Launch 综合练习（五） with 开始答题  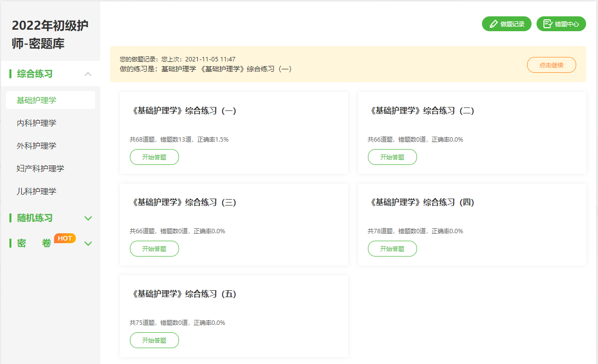click(x=154, y=340)
